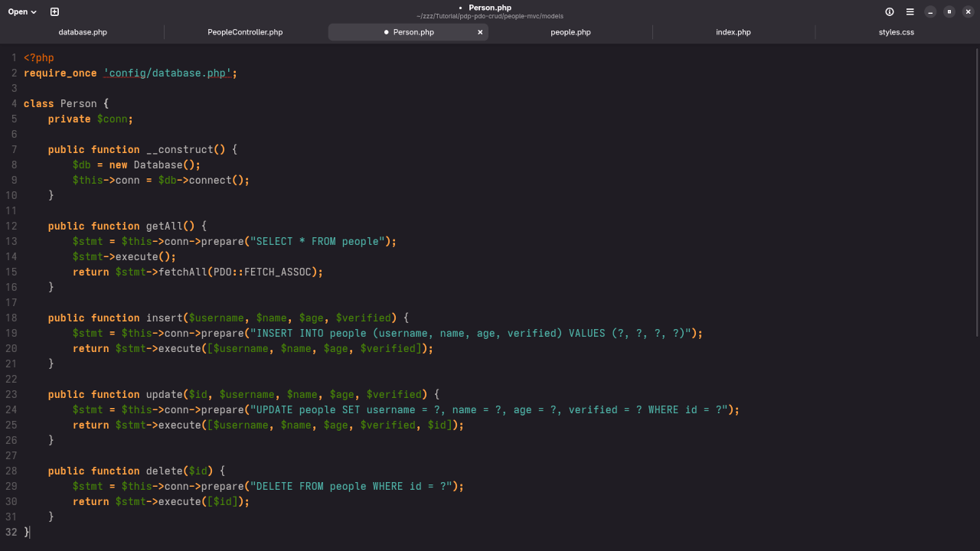Open the Open file dropdown

click(22, 11)
